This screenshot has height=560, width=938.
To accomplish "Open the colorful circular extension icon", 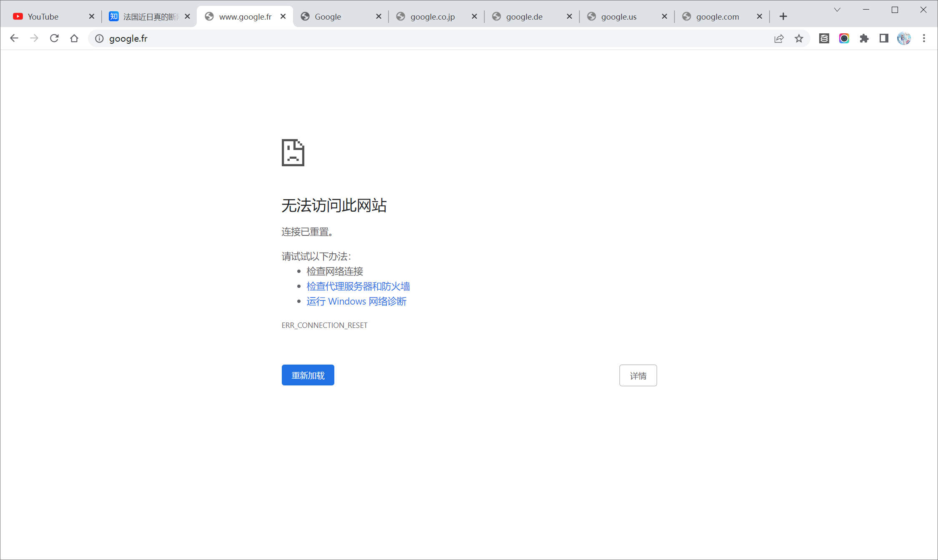I will tap(844, 39).
